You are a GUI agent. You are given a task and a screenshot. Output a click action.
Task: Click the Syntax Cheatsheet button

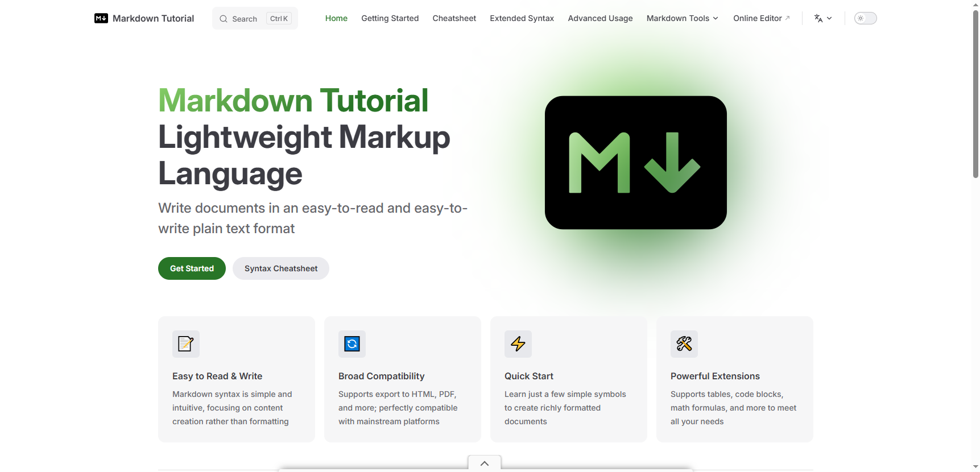point(281,268)
